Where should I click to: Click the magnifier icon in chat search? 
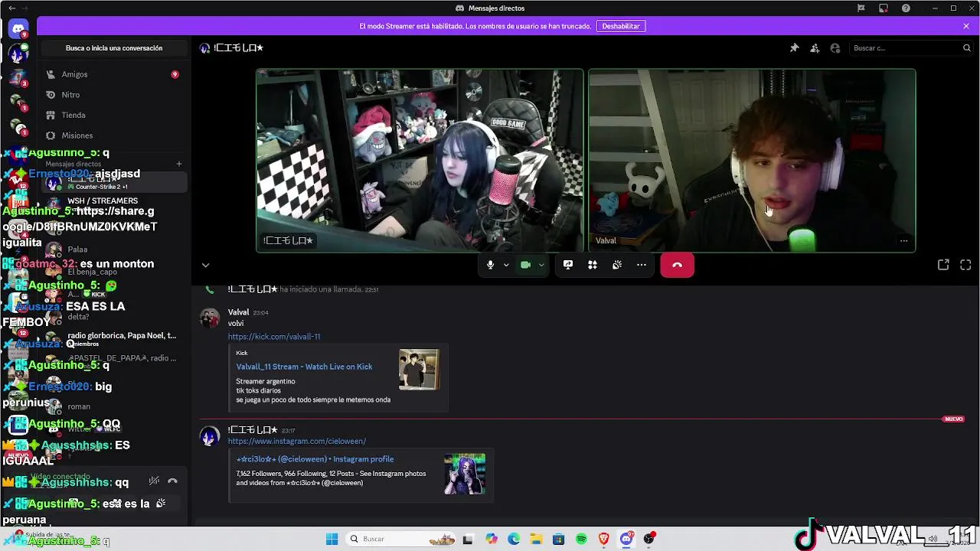click(966, 47)
